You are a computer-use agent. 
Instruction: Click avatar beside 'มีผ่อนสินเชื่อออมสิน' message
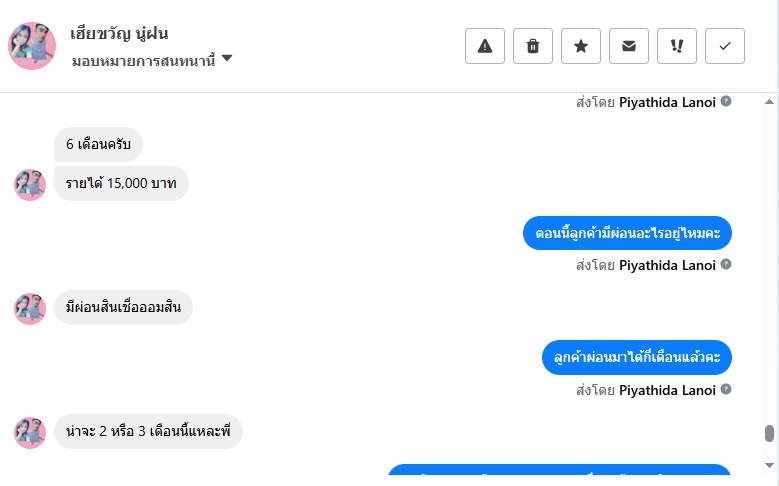[x=30, y=309]
